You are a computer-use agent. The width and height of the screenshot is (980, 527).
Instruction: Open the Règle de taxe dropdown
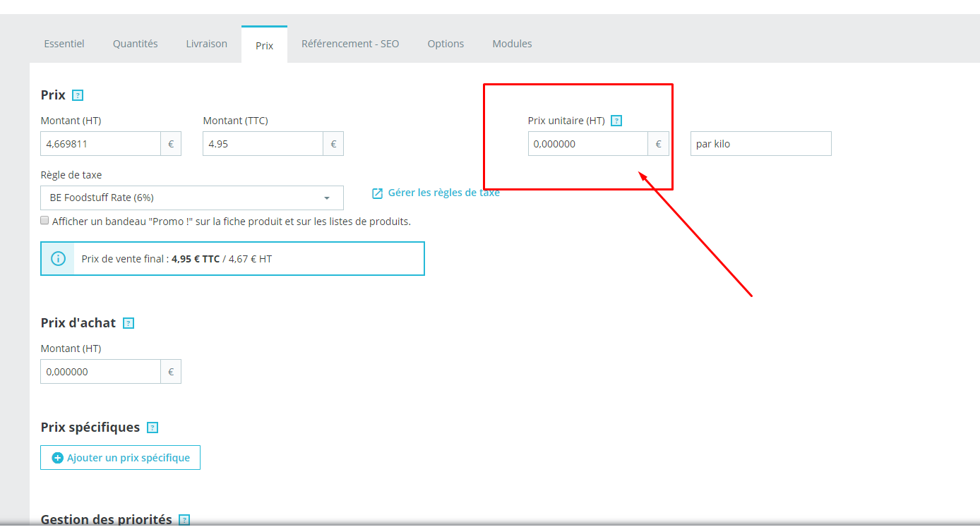[x=192, y=198]
